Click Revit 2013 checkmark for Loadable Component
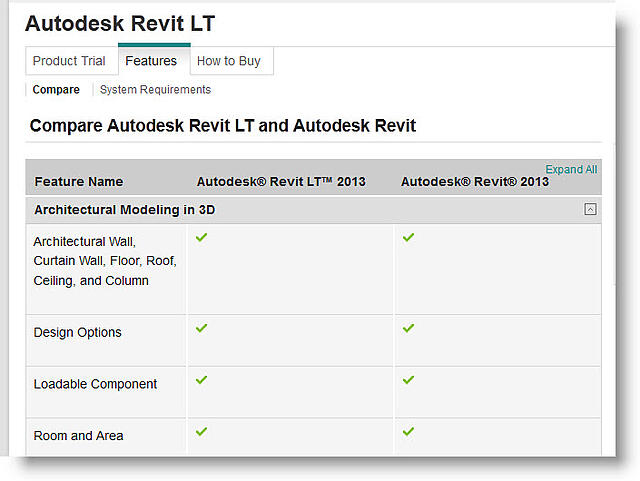The height and width of the screenshot is (481, 640). tap(408, 380)
